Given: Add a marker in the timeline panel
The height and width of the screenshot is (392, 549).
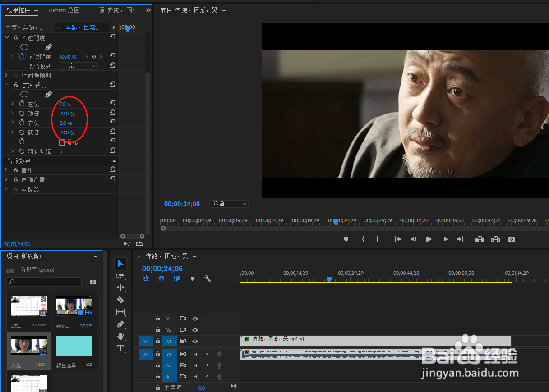Looking at the screenshot, I should [192, 278].
